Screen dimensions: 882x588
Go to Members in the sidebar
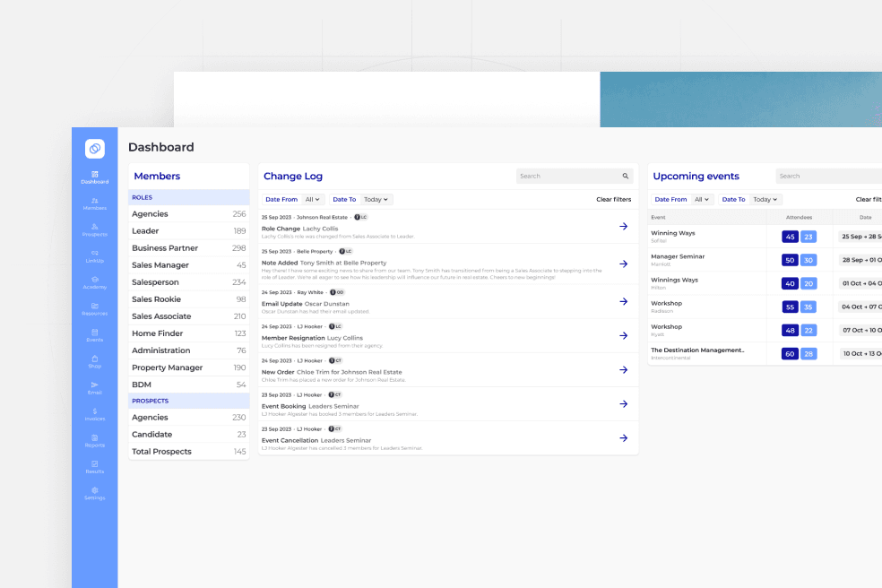tap(94, 203)
